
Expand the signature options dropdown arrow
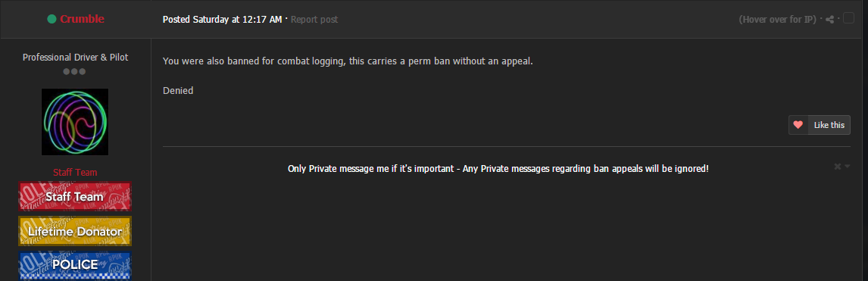click(x=847, y=167)
